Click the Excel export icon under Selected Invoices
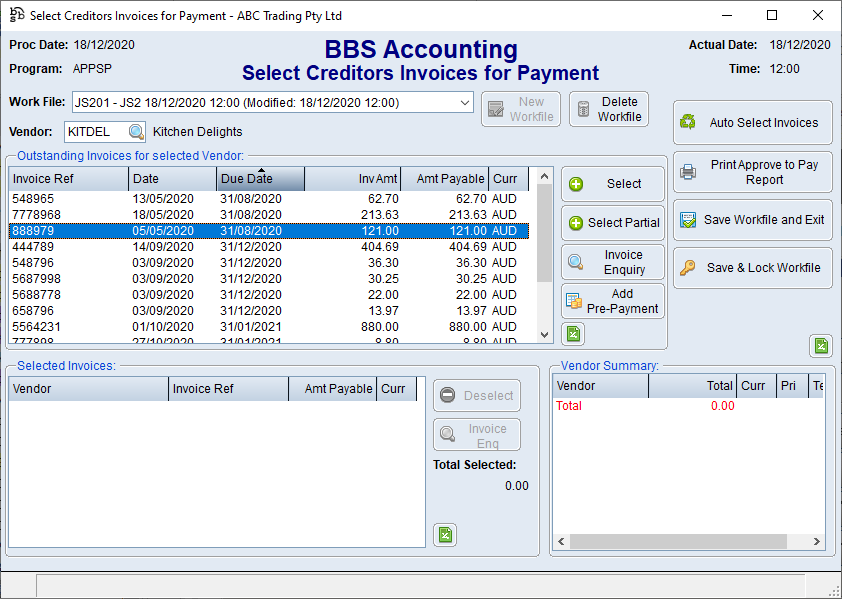Viewport: 842px width, 599px height. point(445,535)
